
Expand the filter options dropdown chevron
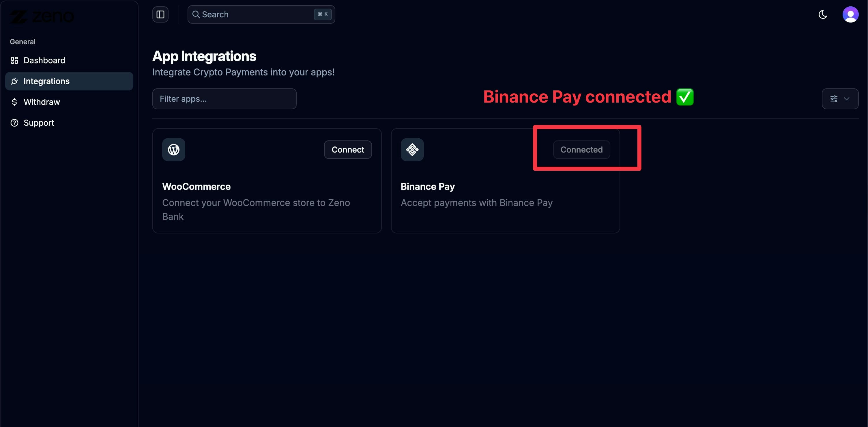847,99
